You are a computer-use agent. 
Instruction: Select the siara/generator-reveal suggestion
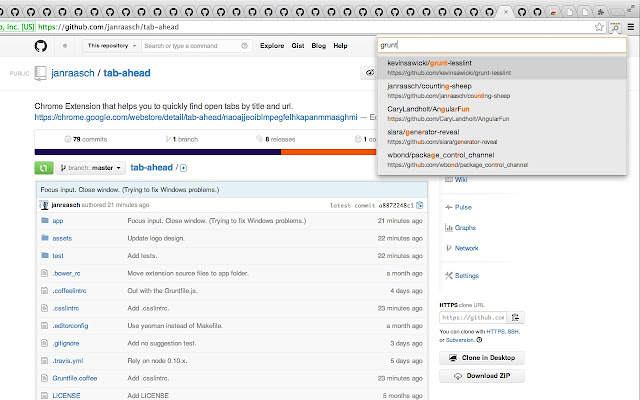(x=502, y=137)
